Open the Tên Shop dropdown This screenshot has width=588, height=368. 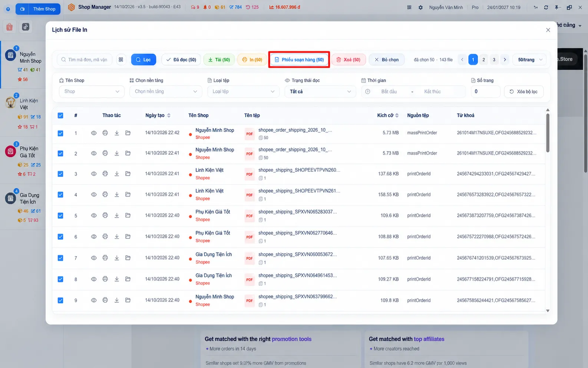(x=92, y=92)
